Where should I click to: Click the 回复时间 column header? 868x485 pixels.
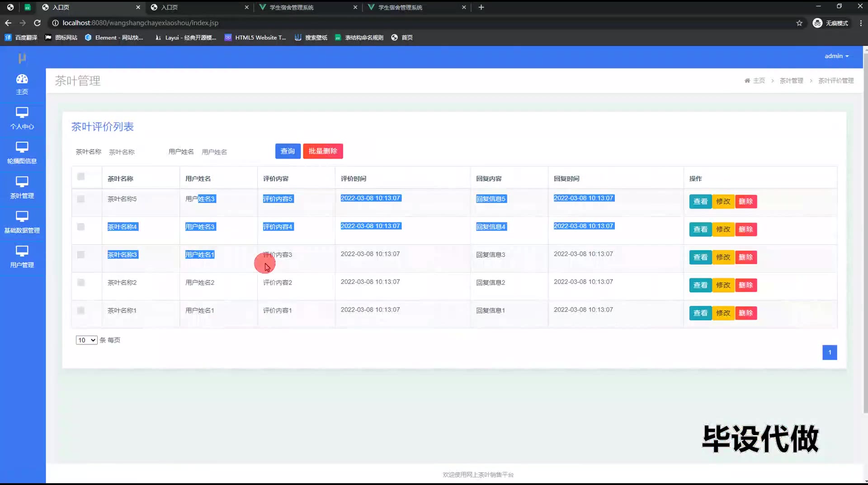pos(566,179)
